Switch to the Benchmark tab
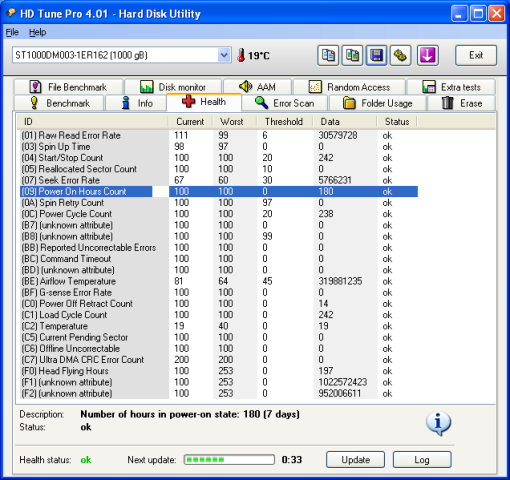Viewport: 510px width, 480px height. (x=59, y=103)
